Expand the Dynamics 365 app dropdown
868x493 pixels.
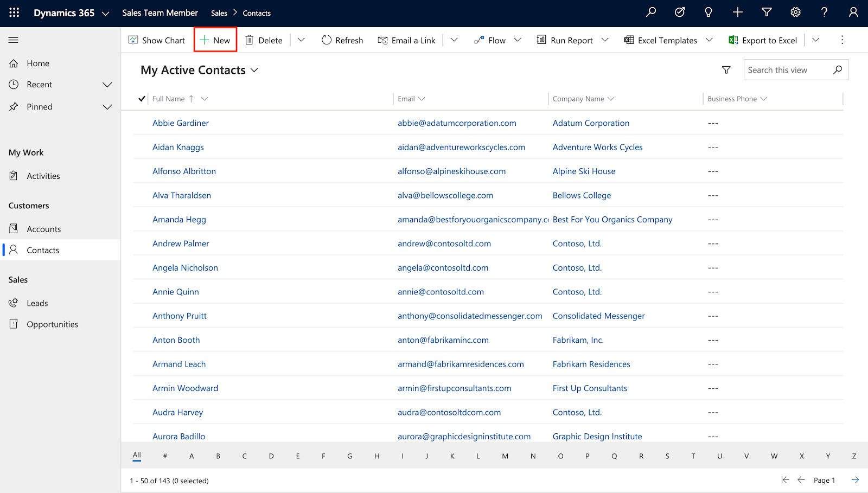(105, 14)
